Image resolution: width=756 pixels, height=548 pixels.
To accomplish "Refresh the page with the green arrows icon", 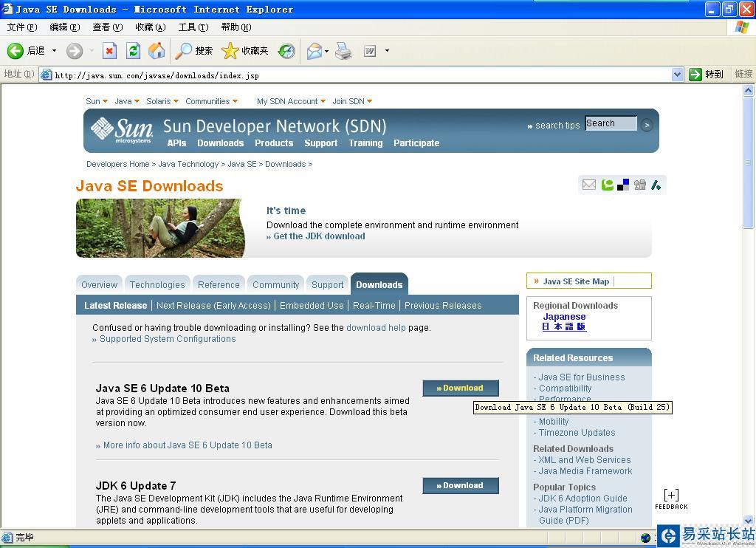I will coord(133,51).
